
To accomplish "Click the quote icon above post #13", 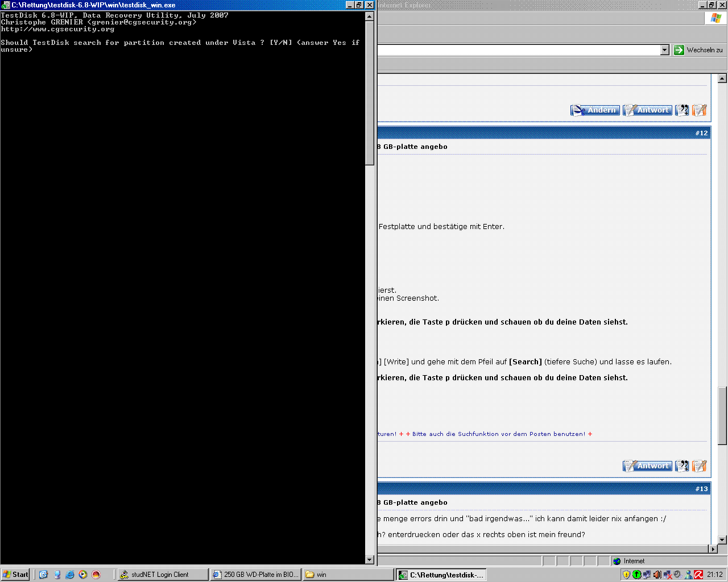I will (x=682, y=465).
